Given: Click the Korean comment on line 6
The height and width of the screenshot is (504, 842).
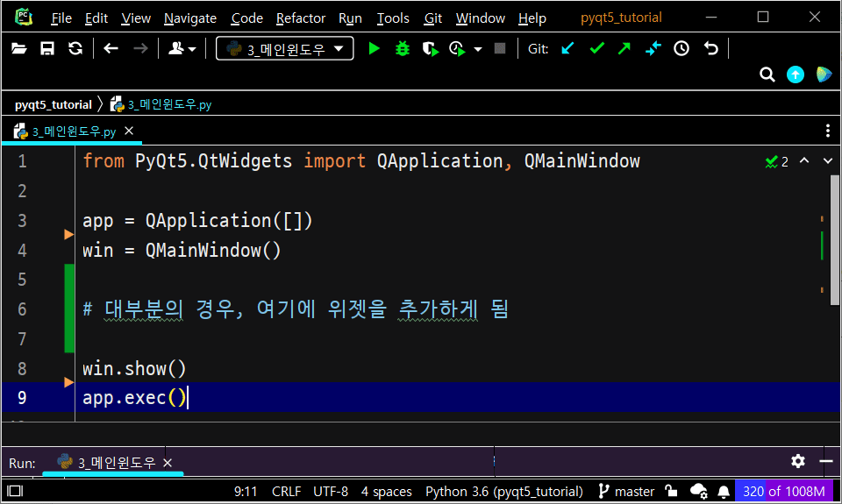Looking at the screenshot, I should 296,309.
